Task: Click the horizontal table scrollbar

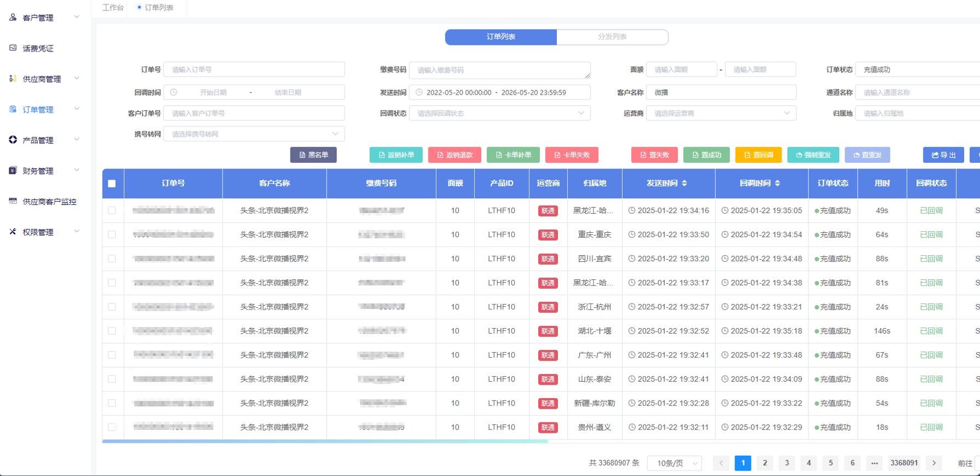Action: coord(325,441)
